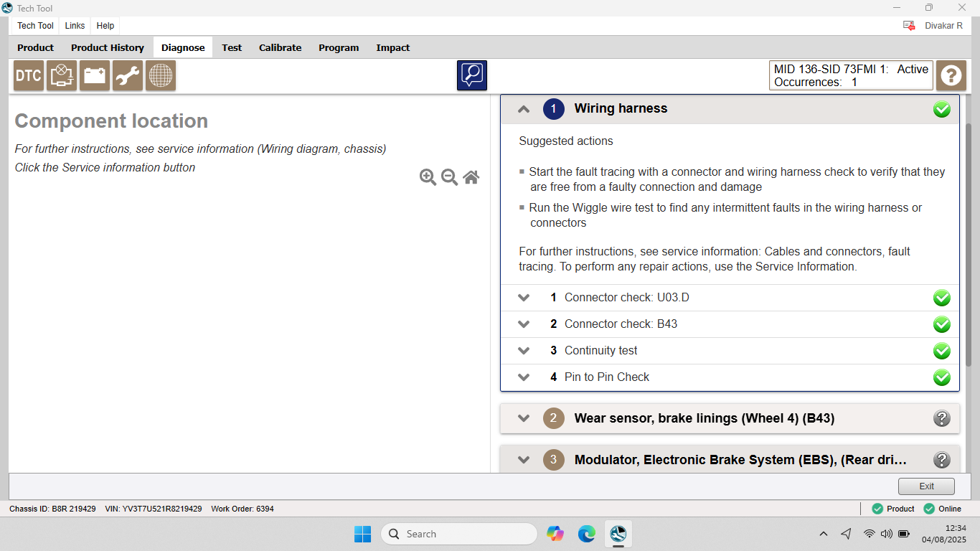Toggle status check for Continuity test
This screenshot has height=551, width=980.
coord(941,351)
